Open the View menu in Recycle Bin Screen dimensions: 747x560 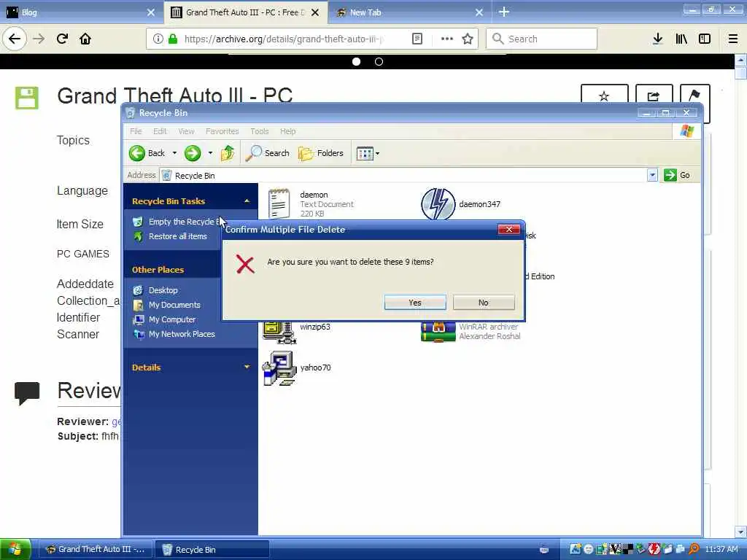(x=186, y=131)
